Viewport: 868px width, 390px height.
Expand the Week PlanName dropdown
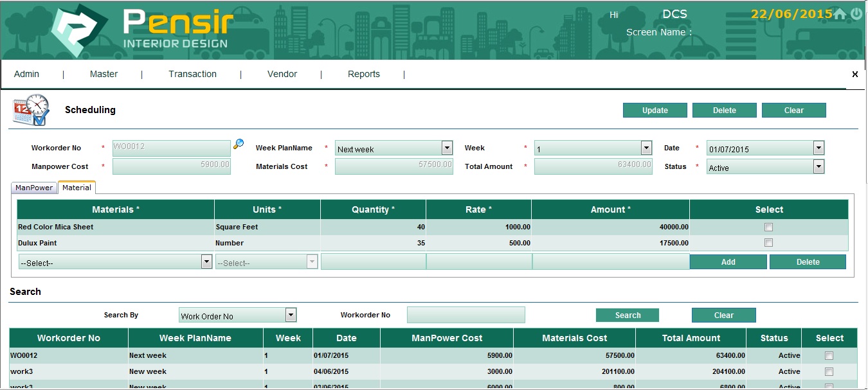pos(447,148)
